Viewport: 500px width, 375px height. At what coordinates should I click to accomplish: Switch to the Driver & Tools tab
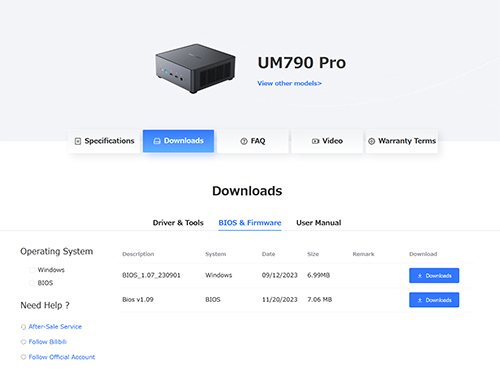pyautogui.click(x=178, y=223)
